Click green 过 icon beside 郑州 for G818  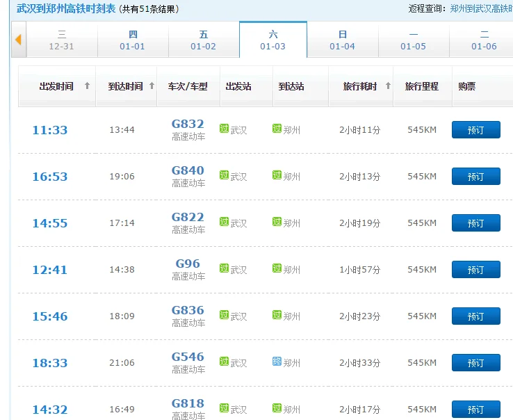tap(277, 408)
